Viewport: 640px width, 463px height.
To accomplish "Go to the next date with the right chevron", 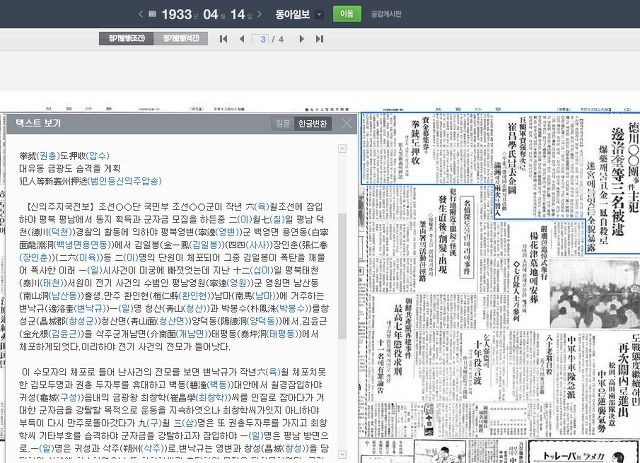I will pos(260,14).
